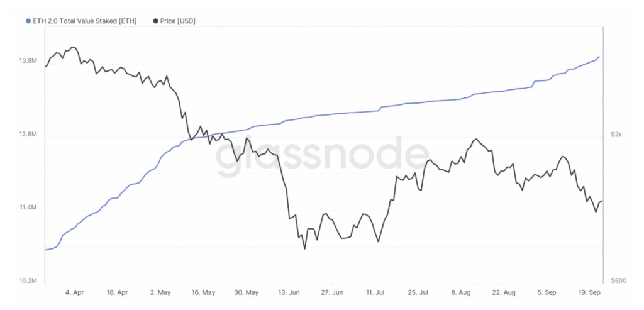Select the 16. May date marker
This screenshot has height=310, width=644.
pyautogui.click(x=203, y=292)
